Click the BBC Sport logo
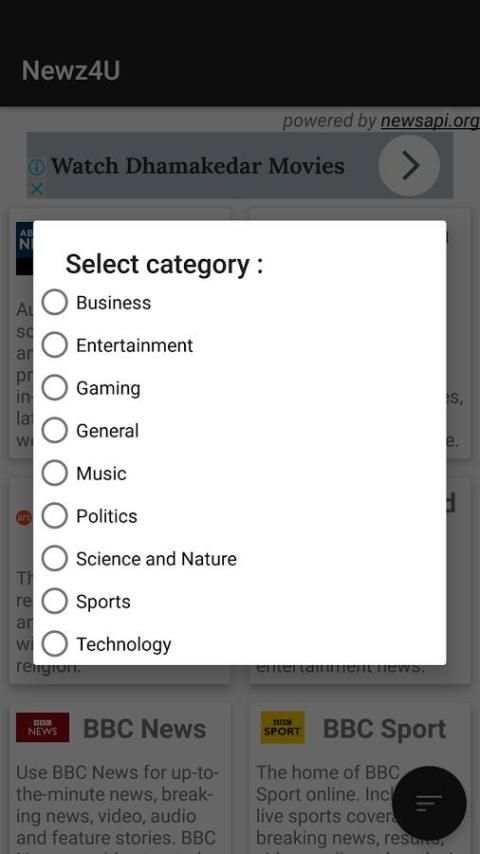The image size is (480, 854). point(282,728)
